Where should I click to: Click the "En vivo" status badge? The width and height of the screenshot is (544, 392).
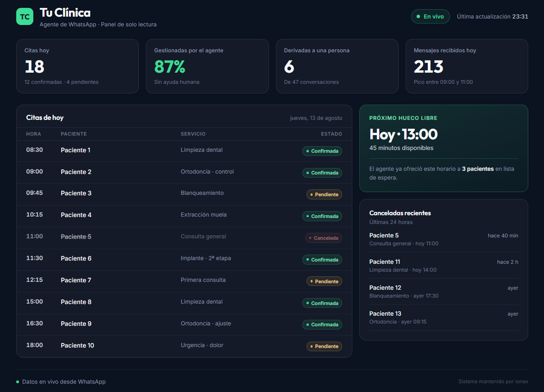[430, 17]
